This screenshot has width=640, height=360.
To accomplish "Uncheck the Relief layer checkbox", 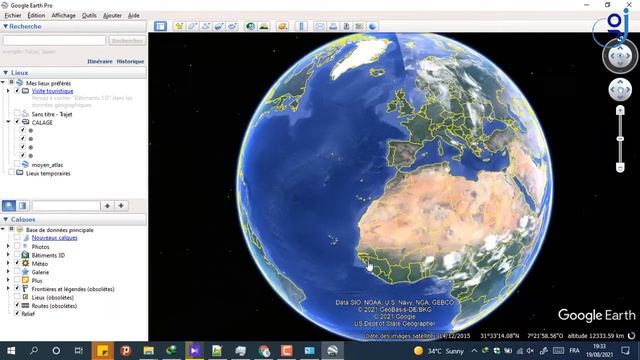I will (x=17, y=313).
